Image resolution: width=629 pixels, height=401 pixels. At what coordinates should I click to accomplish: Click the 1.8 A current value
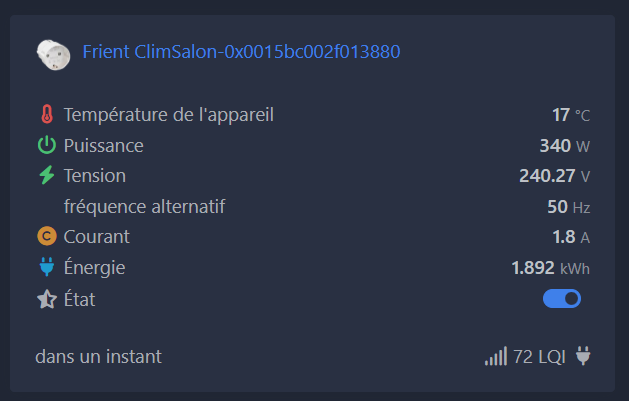(x=571, y=237)
